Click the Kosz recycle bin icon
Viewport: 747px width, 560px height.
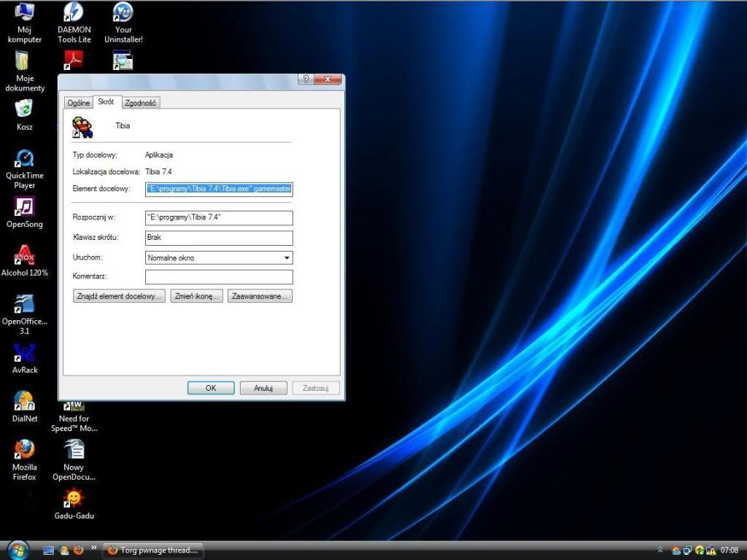(x=24, y=114)
